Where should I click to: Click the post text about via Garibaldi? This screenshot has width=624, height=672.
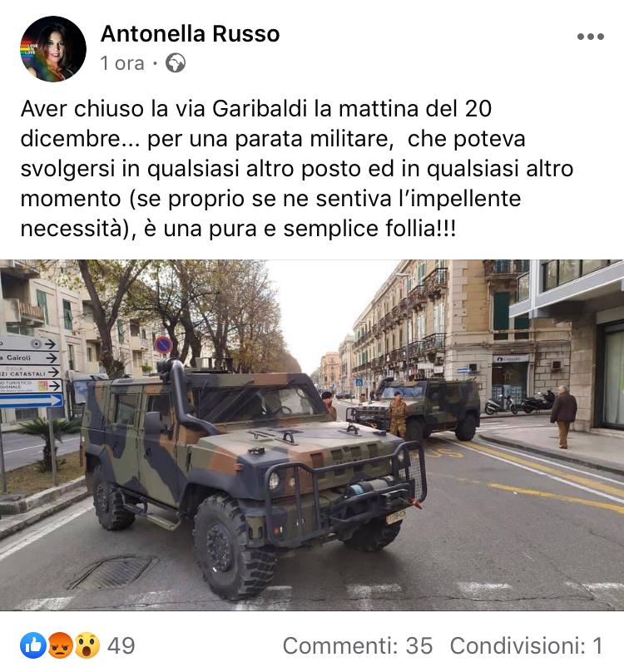pyautogui.click(x=297, y=168)
